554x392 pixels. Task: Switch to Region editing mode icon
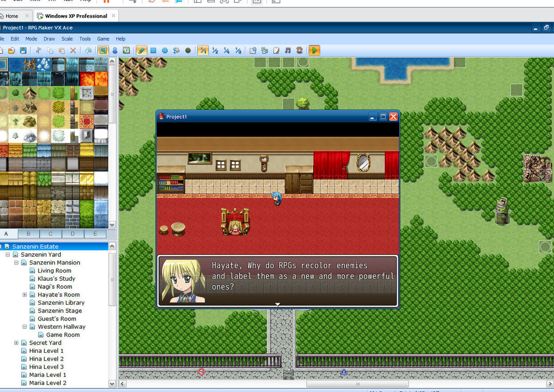click(126, 50)
